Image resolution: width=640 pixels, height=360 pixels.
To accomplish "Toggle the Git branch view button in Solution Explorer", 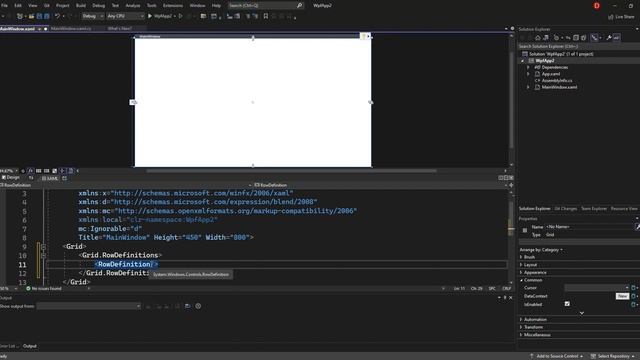I will coord(594,38).
